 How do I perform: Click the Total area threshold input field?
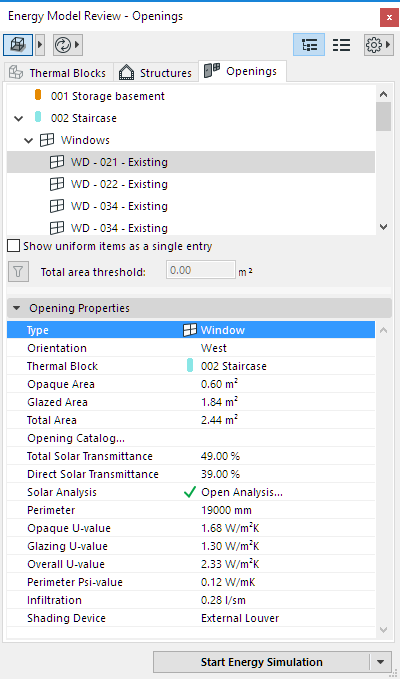201,270
